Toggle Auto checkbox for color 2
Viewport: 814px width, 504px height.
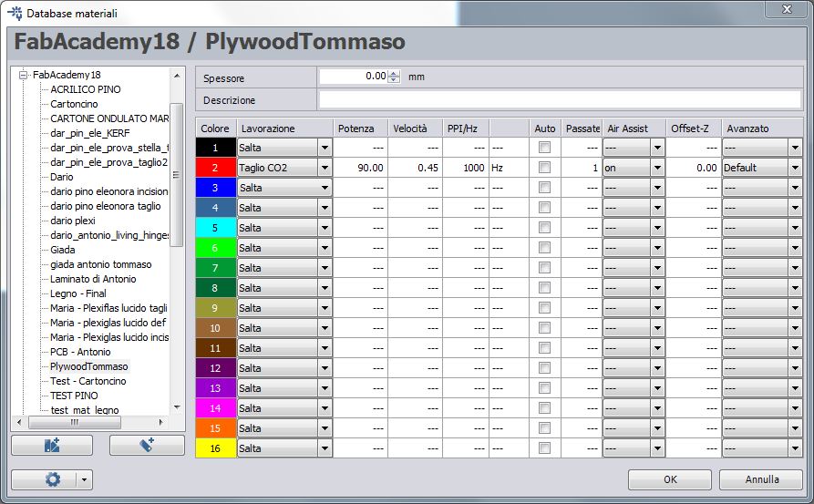(544, 168)
